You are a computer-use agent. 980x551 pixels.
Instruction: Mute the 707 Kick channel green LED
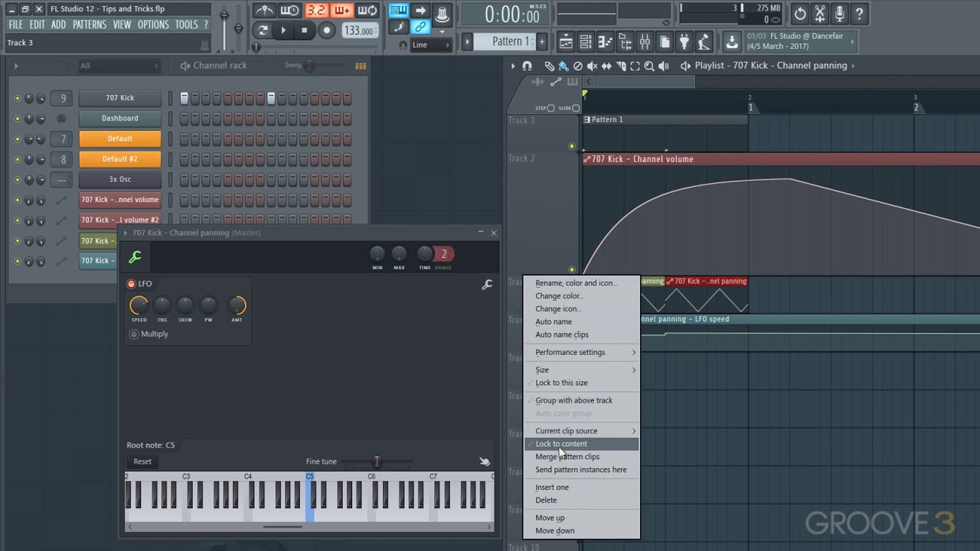(18, 98)
